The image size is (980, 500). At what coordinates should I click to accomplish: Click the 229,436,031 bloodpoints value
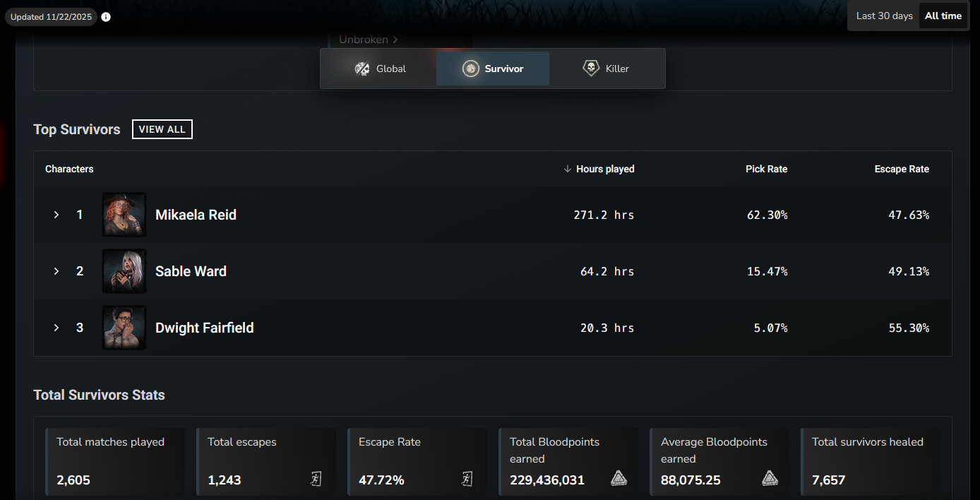[547, 480]
